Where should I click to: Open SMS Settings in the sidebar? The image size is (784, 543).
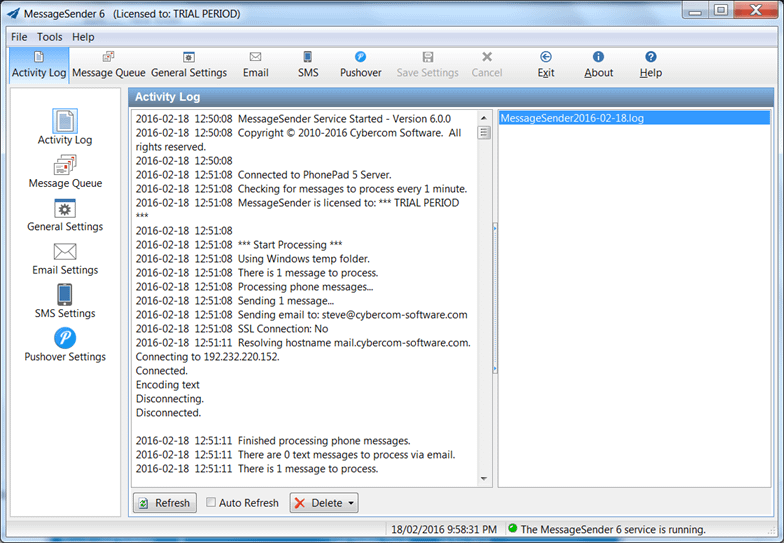point(65,302)
